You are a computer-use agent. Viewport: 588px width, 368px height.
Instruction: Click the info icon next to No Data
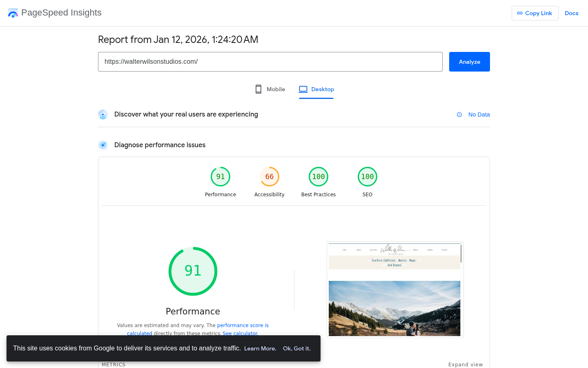pyautogui.click(x=459, y=114)
